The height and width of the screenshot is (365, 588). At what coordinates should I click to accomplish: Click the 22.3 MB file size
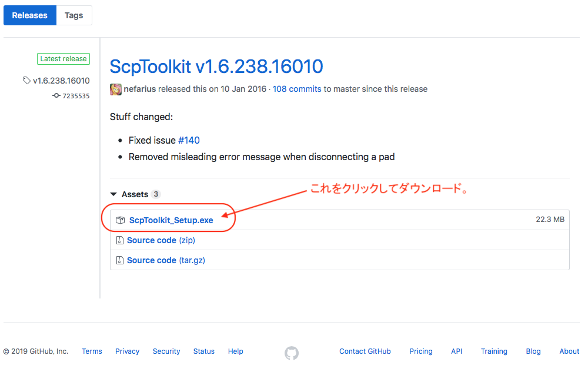click(550, 220)
